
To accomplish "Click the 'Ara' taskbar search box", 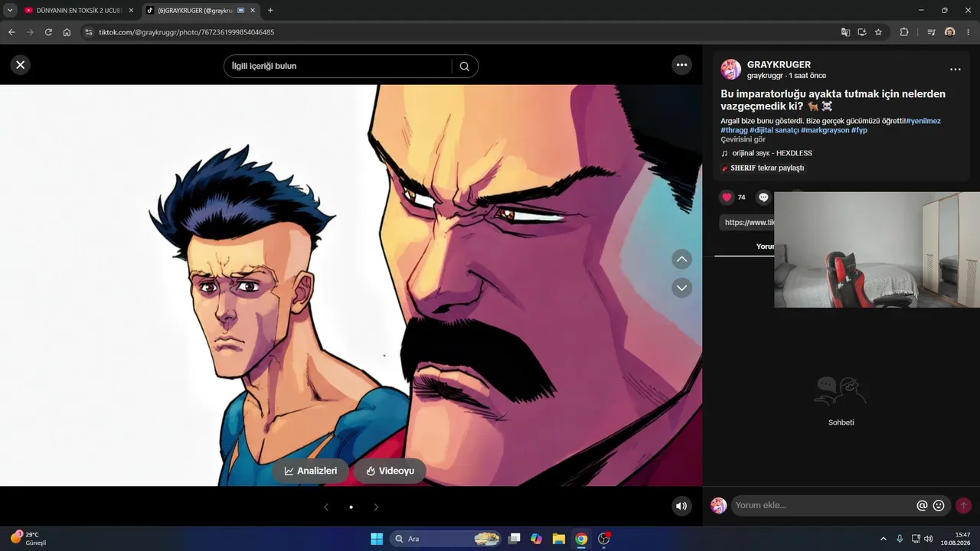I will 447,539.
